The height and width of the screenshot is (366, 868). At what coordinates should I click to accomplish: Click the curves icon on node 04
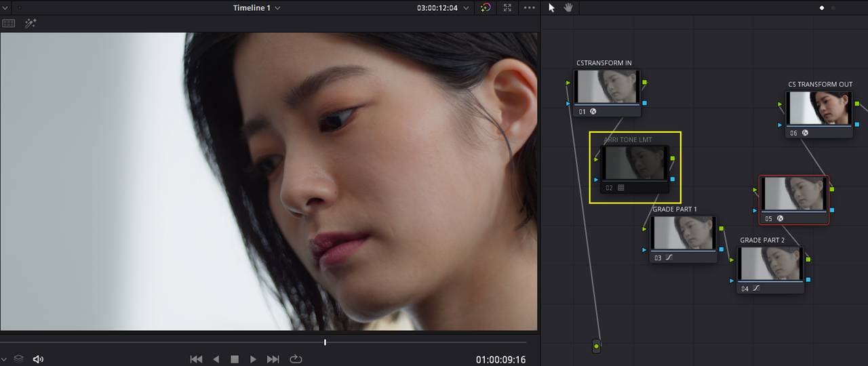756,288
